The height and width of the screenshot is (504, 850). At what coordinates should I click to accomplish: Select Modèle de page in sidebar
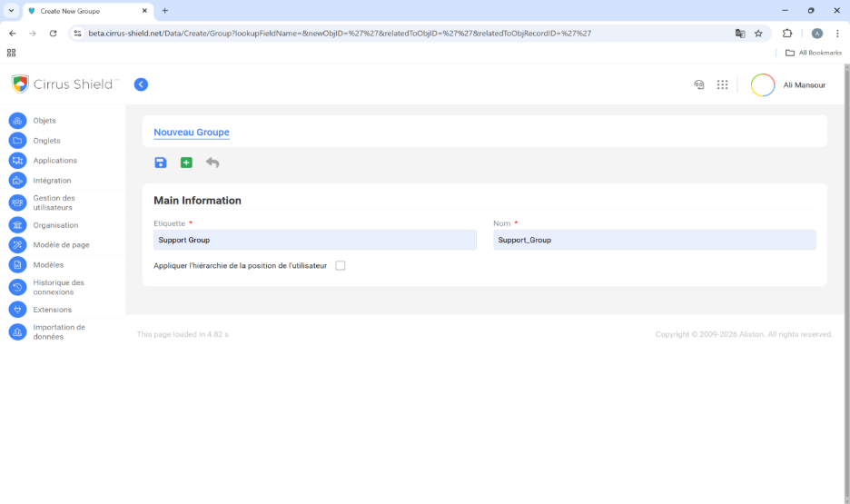(x=61, y=245)
